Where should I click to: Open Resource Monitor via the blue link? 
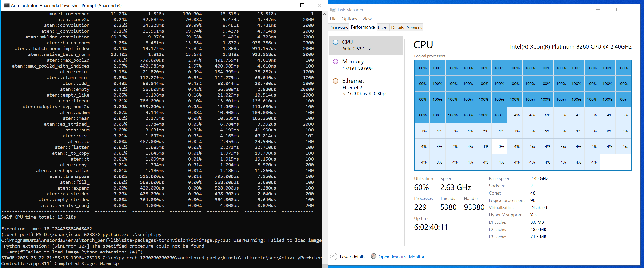click(401, 257)
